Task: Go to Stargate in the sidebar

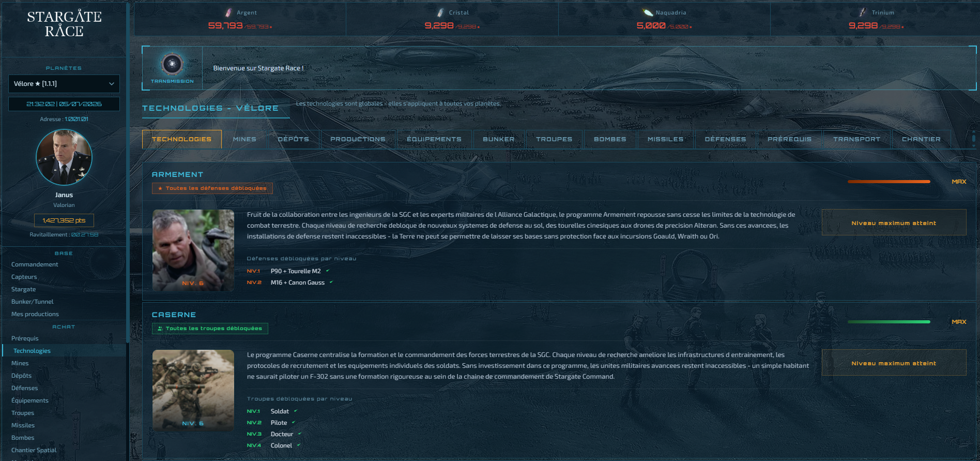Action: [x=23, y=289]
